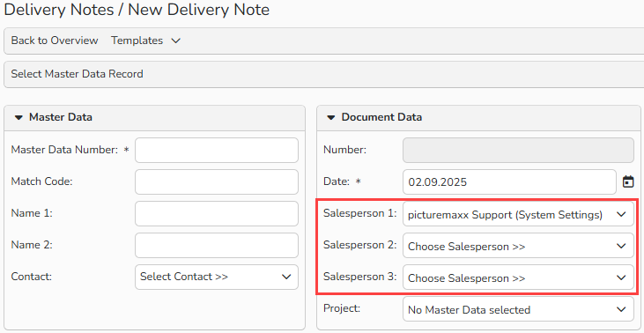Screen dimensions: 644x333
Task: Open the Salesperson 2 dropdown
Action: [x=518, y=246]
